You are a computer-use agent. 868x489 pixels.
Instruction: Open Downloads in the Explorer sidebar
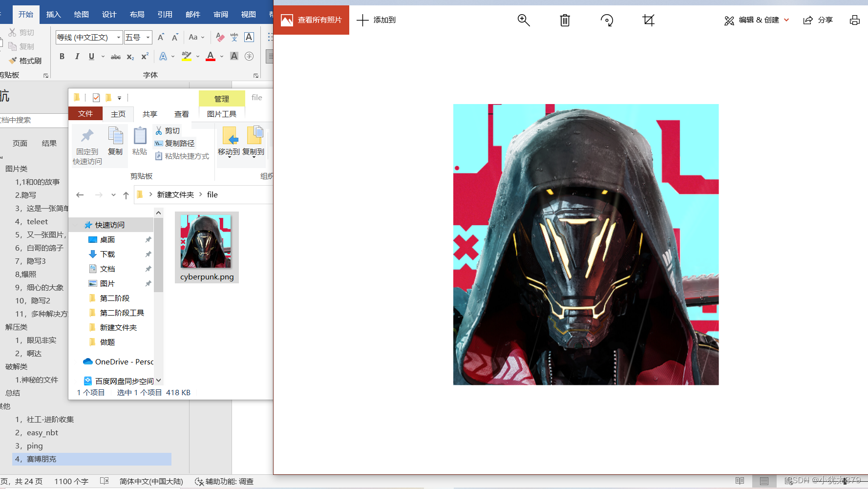(x=107, y=254)
